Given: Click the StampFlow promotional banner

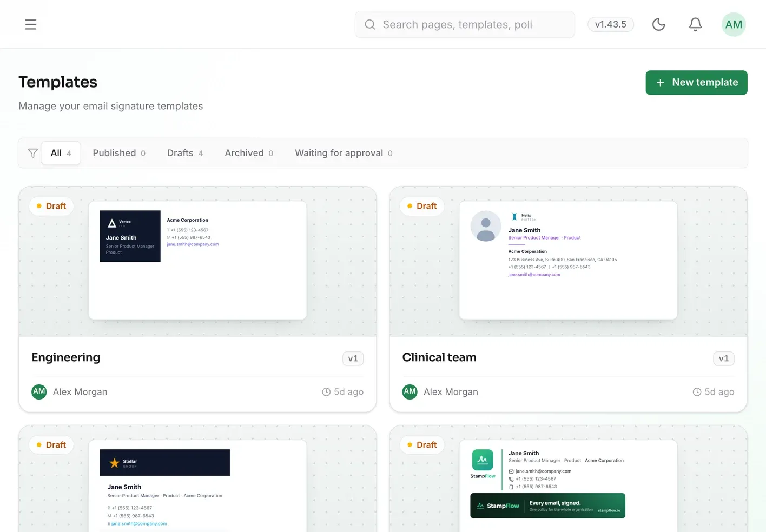Looking at the screenshot, I should 547,506.
